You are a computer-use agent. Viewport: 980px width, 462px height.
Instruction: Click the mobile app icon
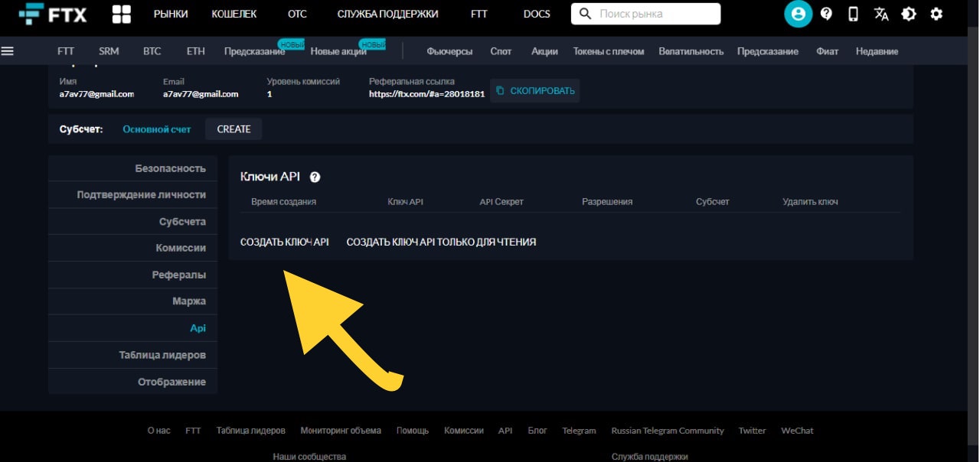[853, 13]
